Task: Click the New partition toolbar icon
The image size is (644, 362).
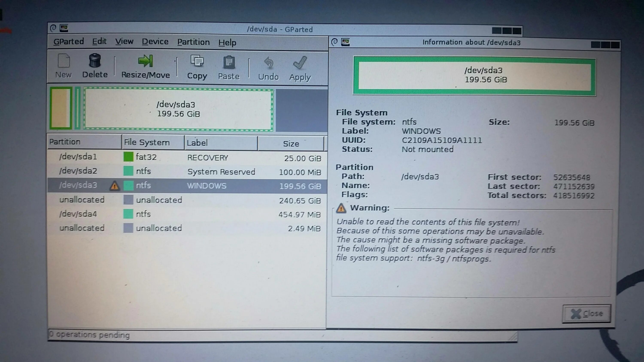Action: (x=64, y=61)
